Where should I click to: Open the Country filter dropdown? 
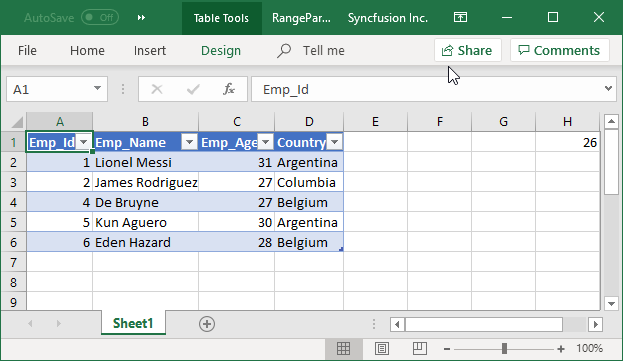pyautogui.click(x=335, y=142)
